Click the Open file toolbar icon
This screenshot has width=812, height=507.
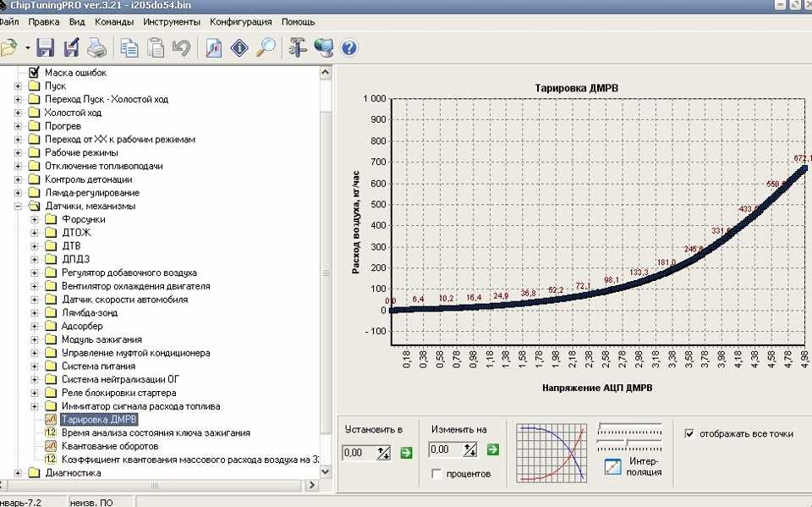pos(8,47)
